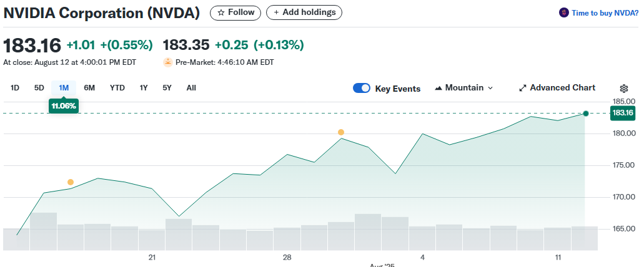Click the 180.00 y-axis label

coord(623,133)
